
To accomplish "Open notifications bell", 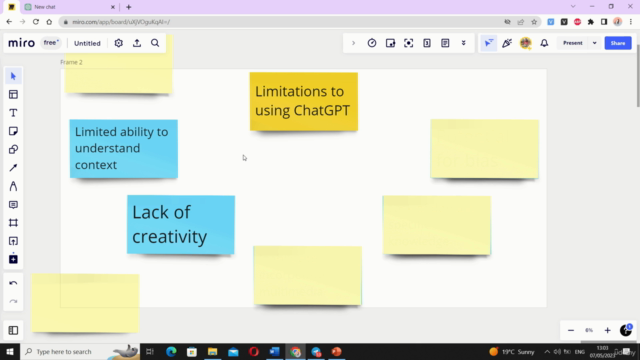I will point(544,43).
